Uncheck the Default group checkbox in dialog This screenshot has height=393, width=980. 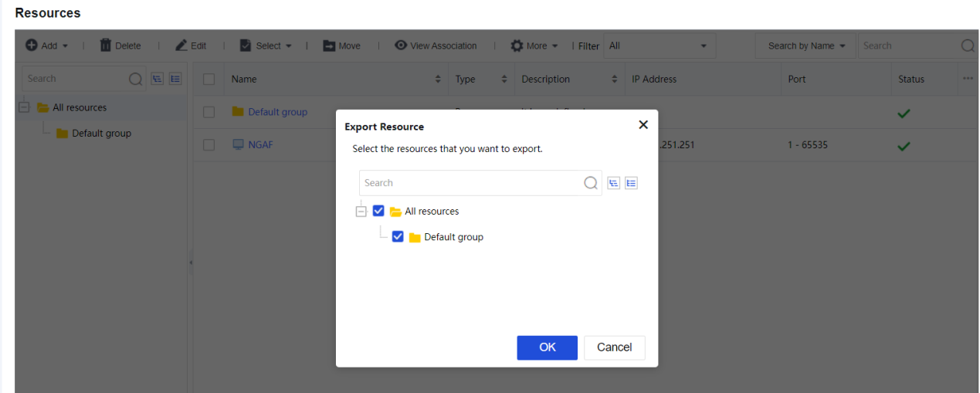pos(398,237)
